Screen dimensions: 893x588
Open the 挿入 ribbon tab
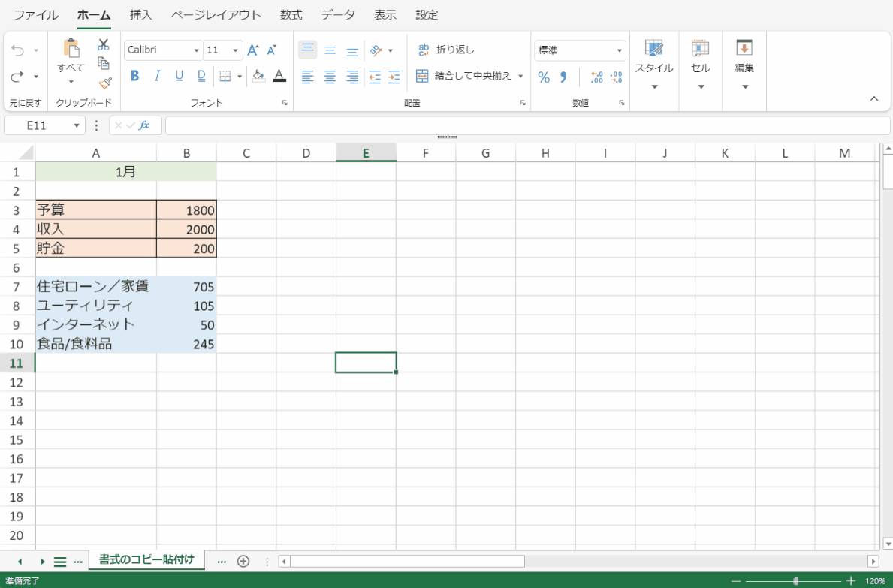coord(140,15)
